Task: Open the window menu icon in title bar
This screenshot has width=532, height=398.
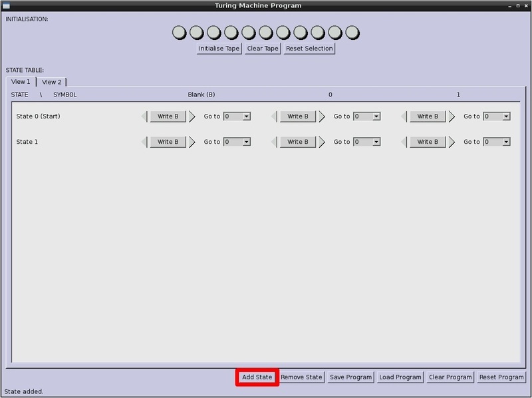Action: click(6, 5)
